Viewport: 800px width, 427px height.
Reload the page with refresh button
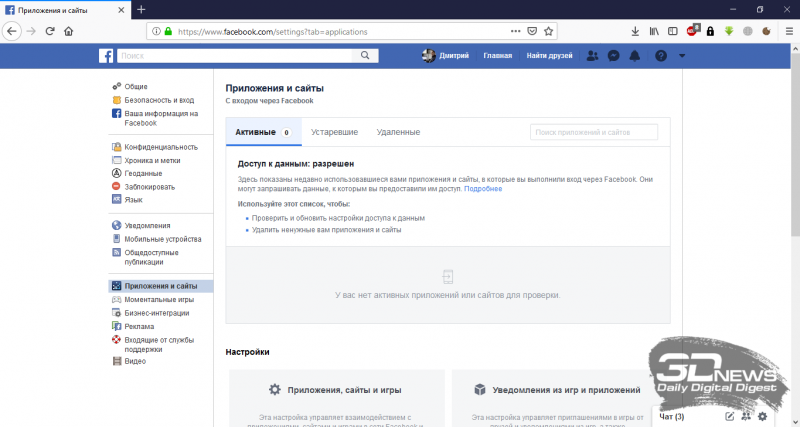pyautogui.click(x=50, y=31)
